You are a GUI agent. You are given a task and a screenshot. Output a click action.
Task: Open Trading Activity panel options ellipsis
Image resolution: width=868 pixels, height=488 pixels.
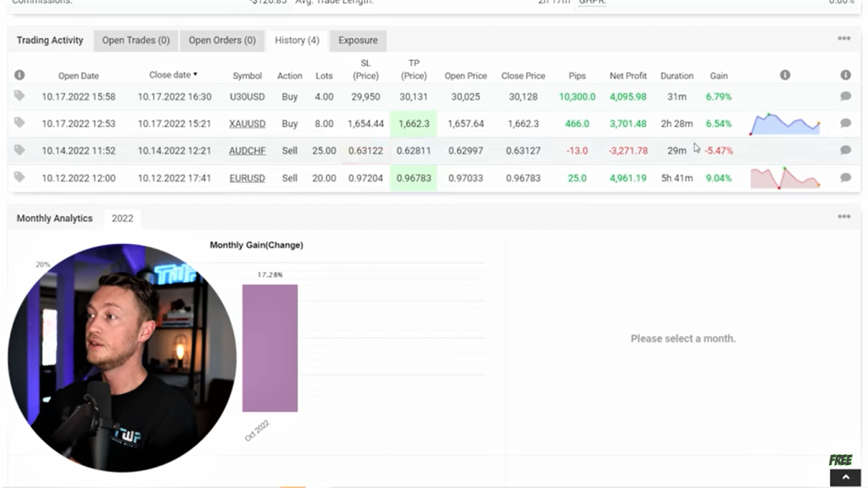[x=843, y=39]
